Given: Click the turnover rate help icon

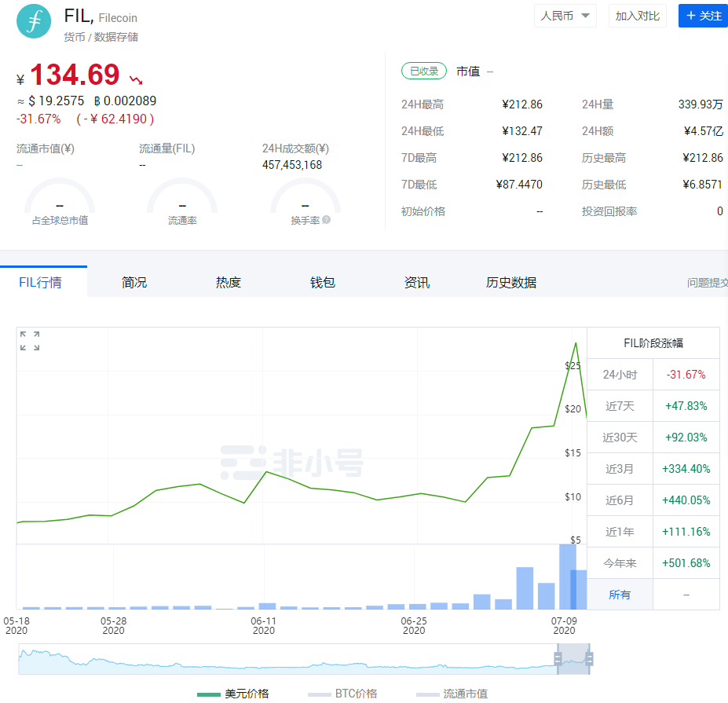Looking at the screenshot, I should (327, 220).
